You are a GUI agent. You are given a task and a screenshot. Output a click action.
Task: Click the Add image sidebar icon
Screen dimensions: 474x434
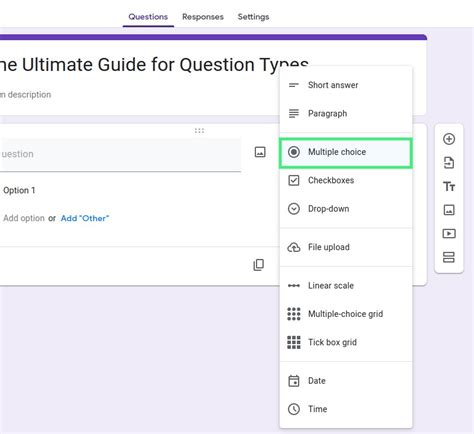[x=449, y=210]
